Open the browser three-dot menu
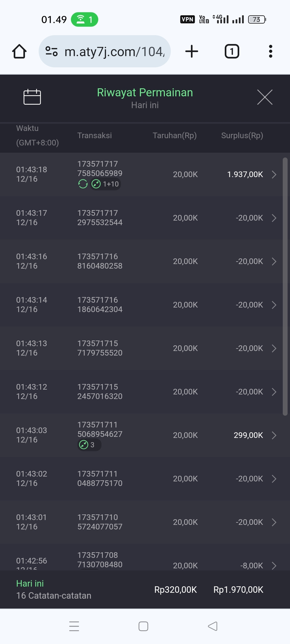The image size is (290, 644). (x=271, y=51)
